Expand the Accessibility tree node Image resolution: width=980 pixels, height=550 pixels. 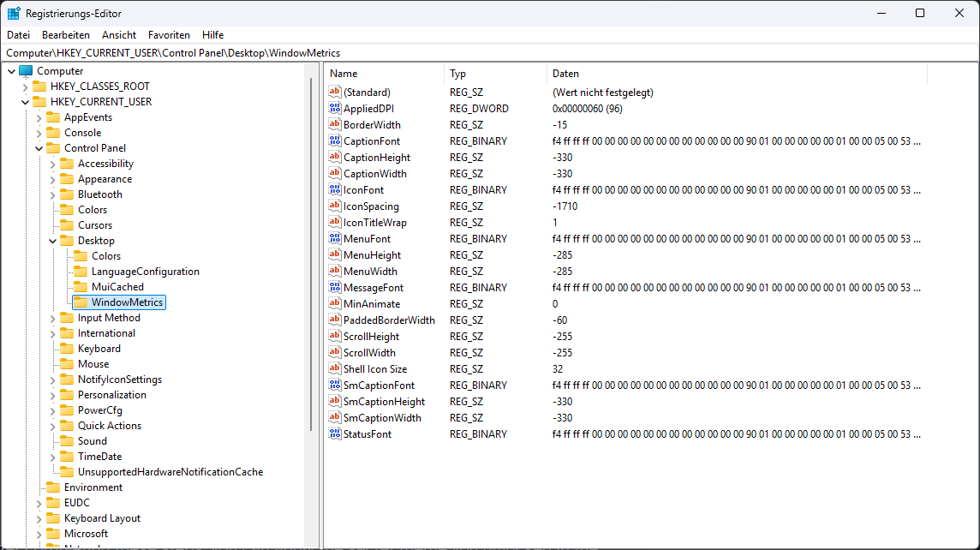[x=51, y=163]
